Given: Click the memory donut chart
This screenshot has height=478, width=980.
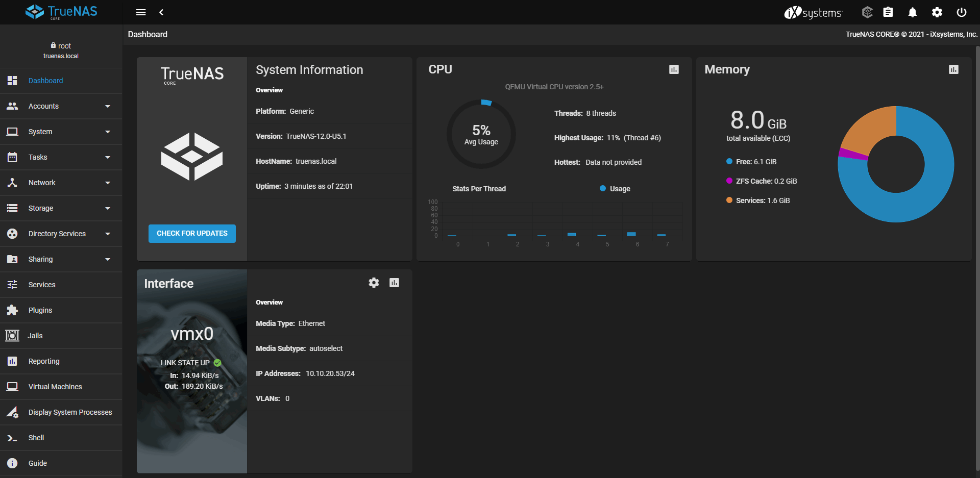Looking at the screenshot, I should tap(896, 164).
